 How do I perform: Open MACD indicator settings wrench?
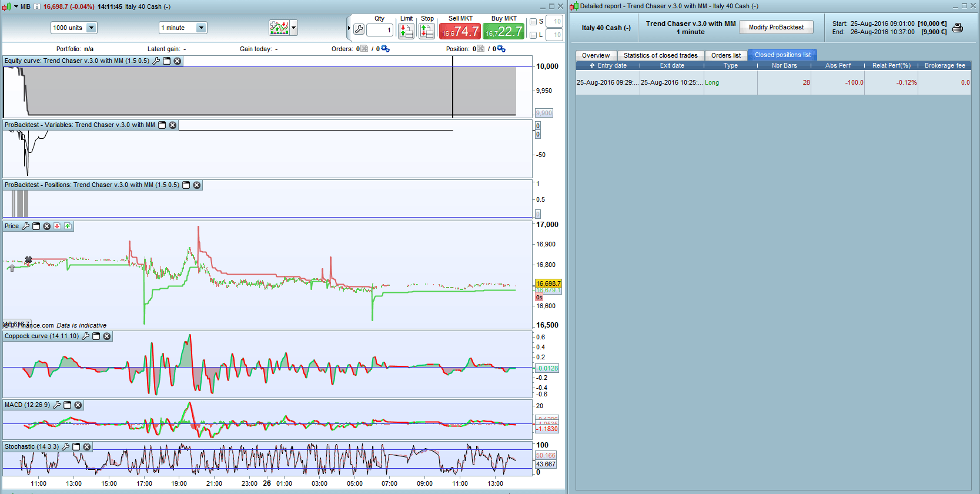[57, 405]
